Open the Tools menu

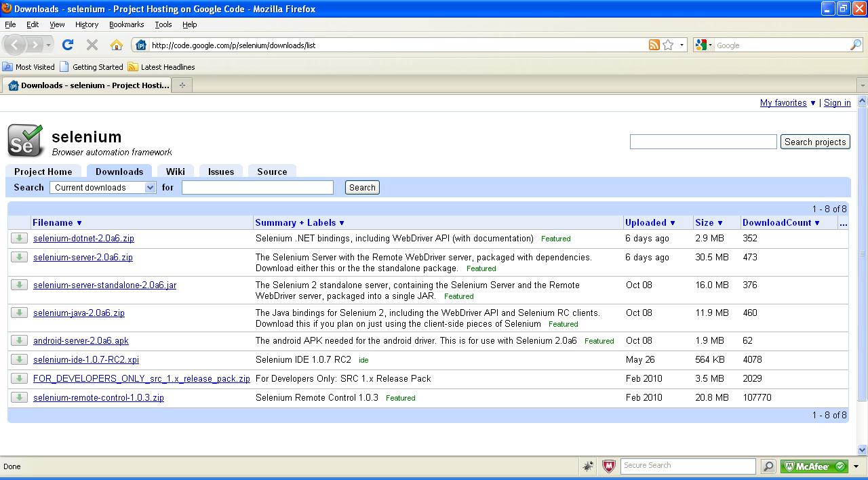click(x=163, y=24)
